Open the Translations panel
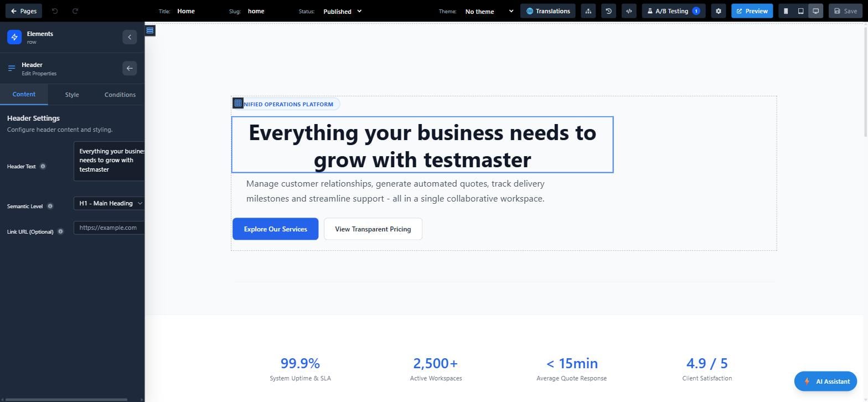 (x=548, y=11)
